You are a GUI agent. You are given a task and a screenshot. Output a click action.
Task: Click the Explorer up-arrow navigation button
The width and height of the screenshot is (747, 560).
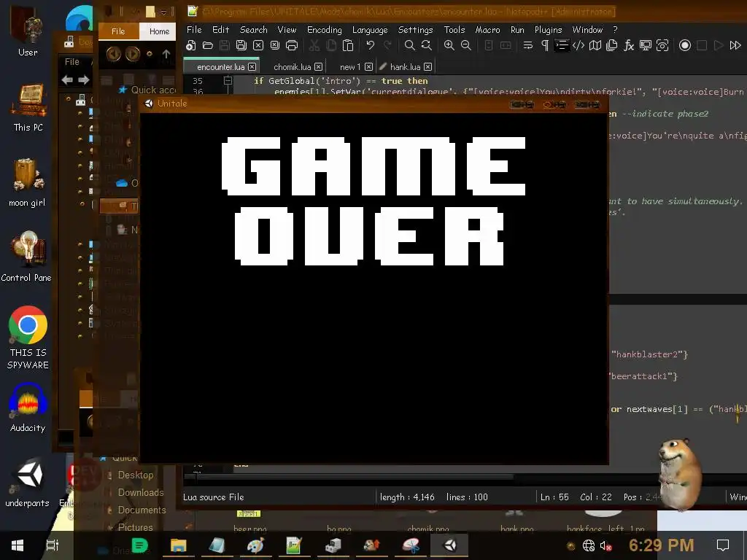point(166,54)
